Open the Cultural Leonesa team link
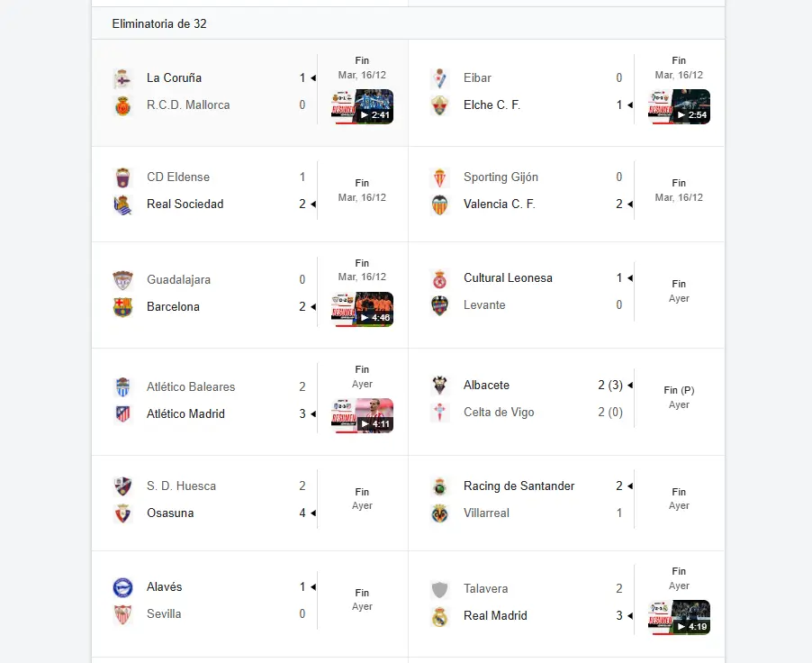The image size is (812, 663). [x=508, y=278]
